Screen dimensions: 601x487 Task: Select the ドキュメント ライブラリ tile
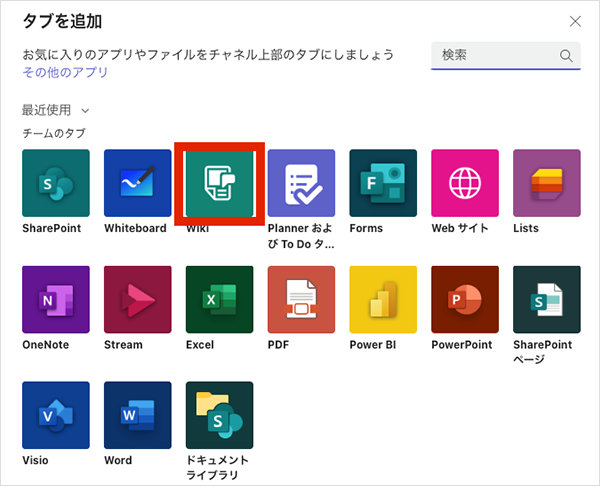[x=220, y=415]
